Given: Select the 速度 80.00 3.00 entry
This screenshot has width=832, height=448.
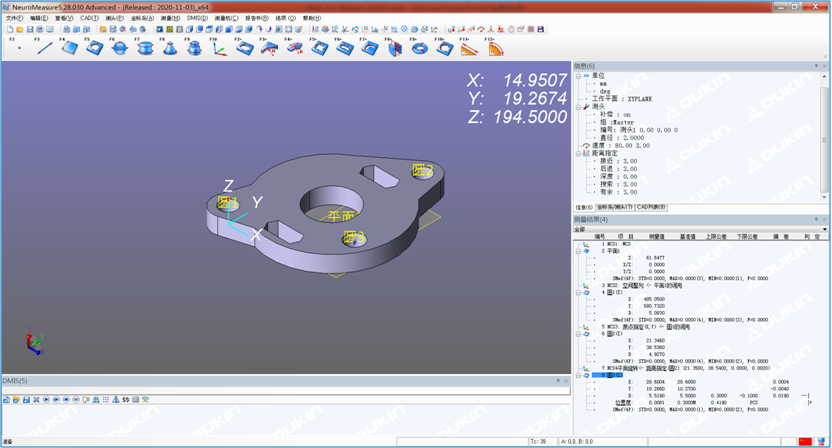Looking at the screenshot, I should [x=622, y=145].
